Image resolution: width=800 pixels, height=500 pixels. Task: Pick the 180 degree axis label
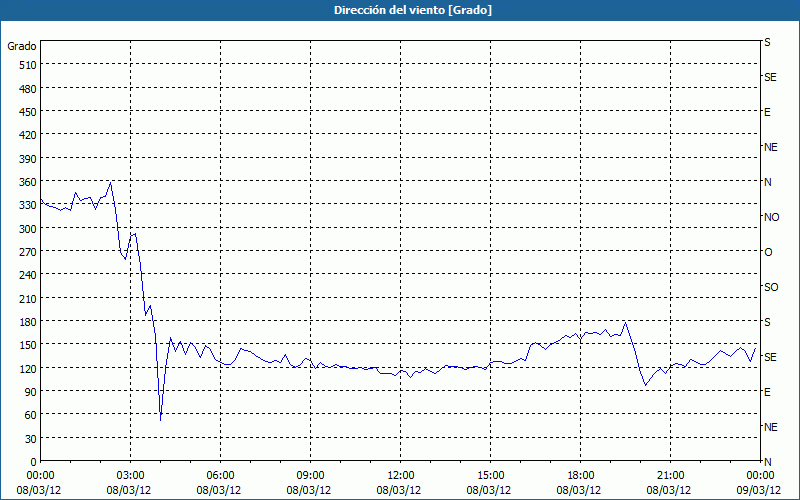coord(28,321)
